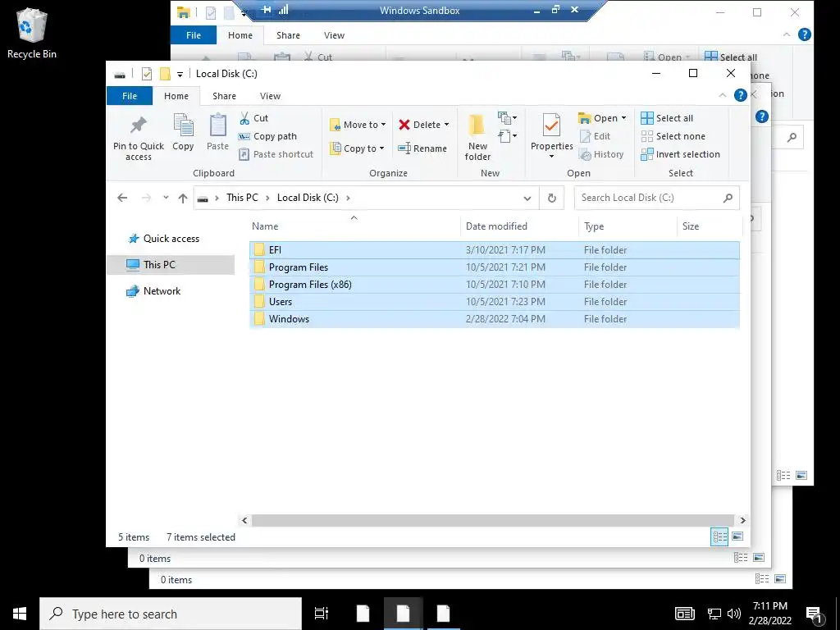Click the Cut scissors command
Screen dimensions: 840x630
click(254, 118)
